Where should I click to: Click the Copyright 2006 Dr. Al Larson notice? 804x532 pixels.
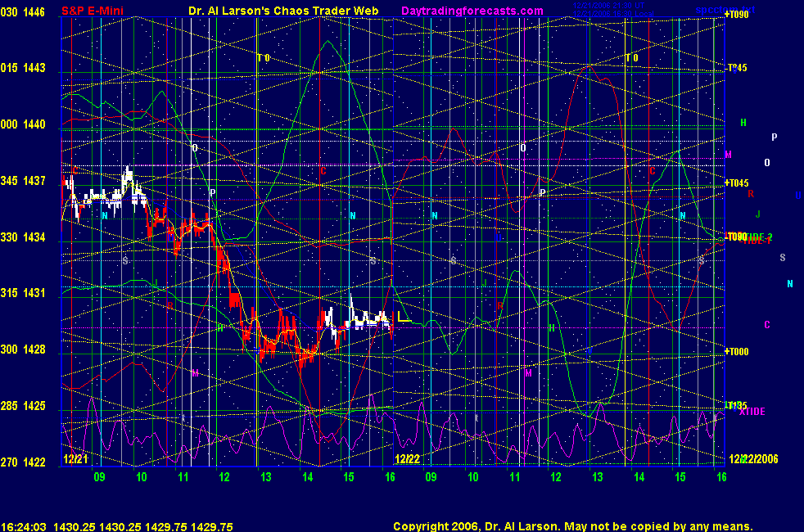573,526
